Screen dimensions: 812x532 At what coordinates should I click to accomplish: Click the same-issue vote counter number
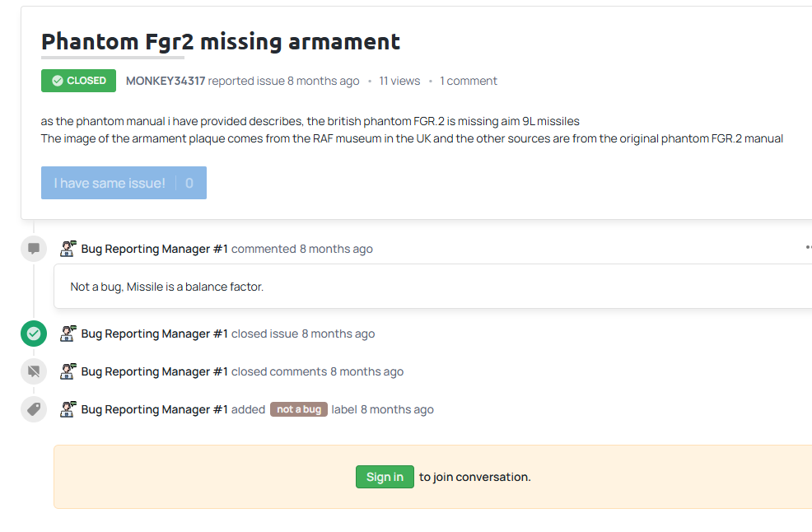click(x=189, y=183)
